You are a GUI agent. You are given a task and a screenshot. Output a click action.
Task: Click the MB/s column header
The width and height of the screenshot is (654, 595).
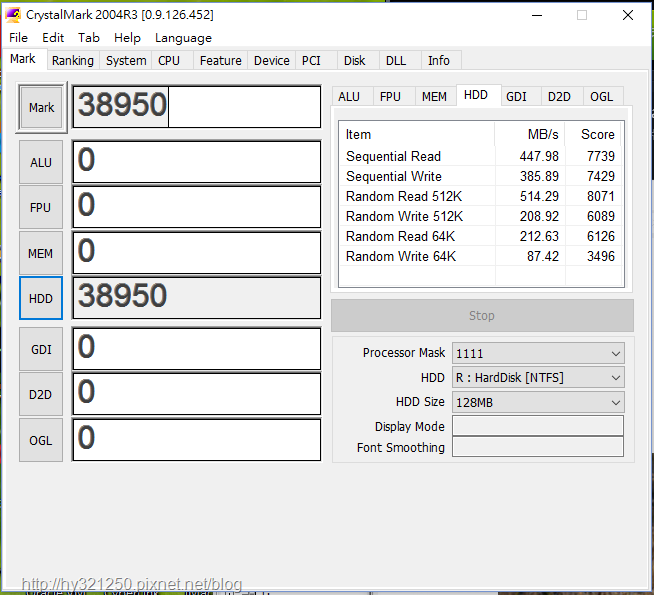(x=530, y=134)
